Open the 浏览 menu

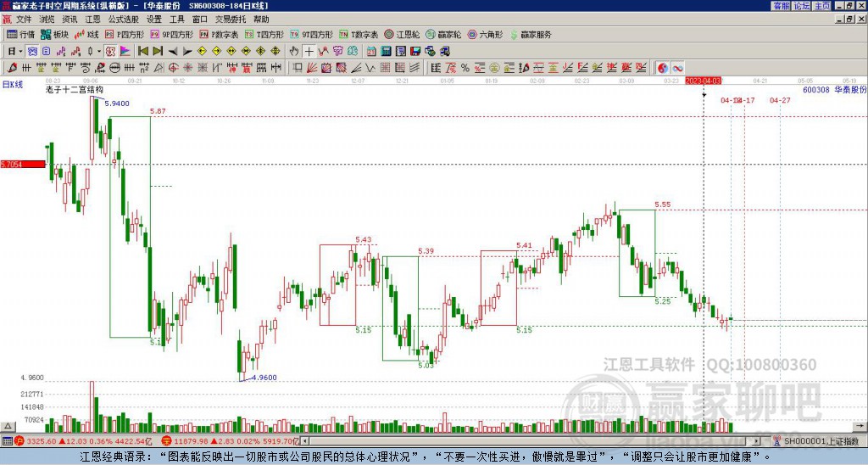coord(47,20)
